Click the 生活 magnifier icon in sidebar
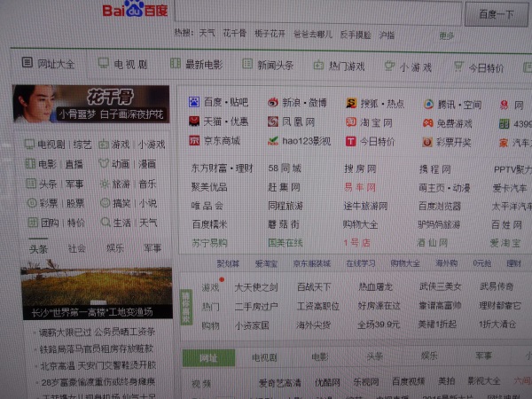This screenshot has width=532, height=399. [x=106, y=222]
